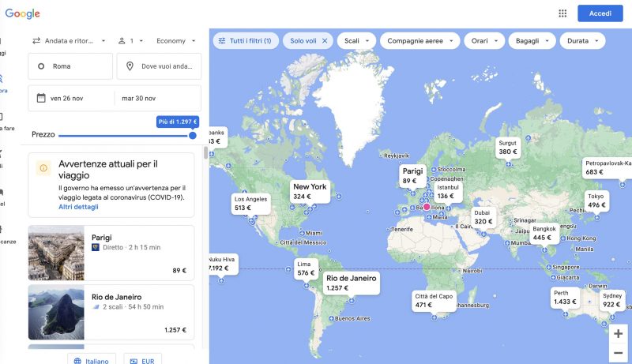Image resolution: width=632 pixels, height=364 pixels.
Task: Click the travel warning info icon
Action: pos(43,168)
